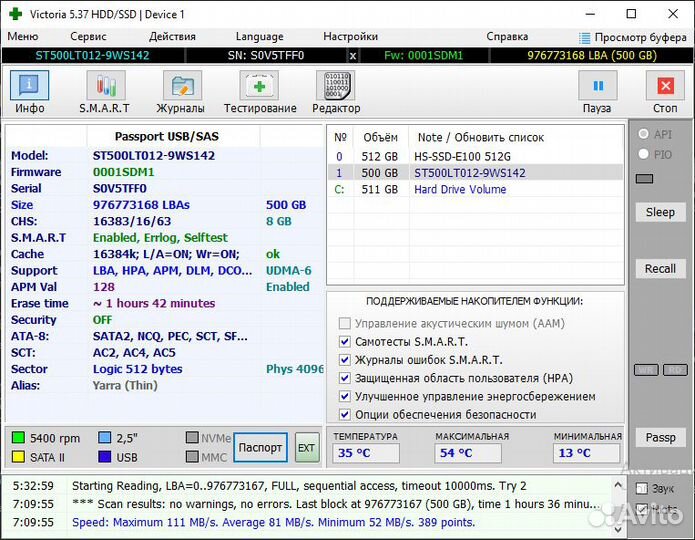
Task: Click the Sleep button
Action: pos(660,212)
